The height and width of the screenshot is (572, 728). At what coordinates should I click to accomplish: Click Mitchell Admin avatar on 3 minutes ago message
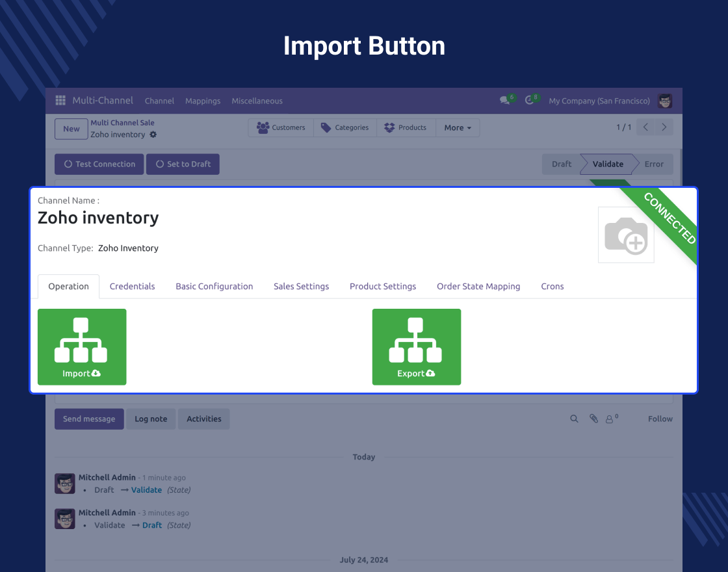coord(64,519)
